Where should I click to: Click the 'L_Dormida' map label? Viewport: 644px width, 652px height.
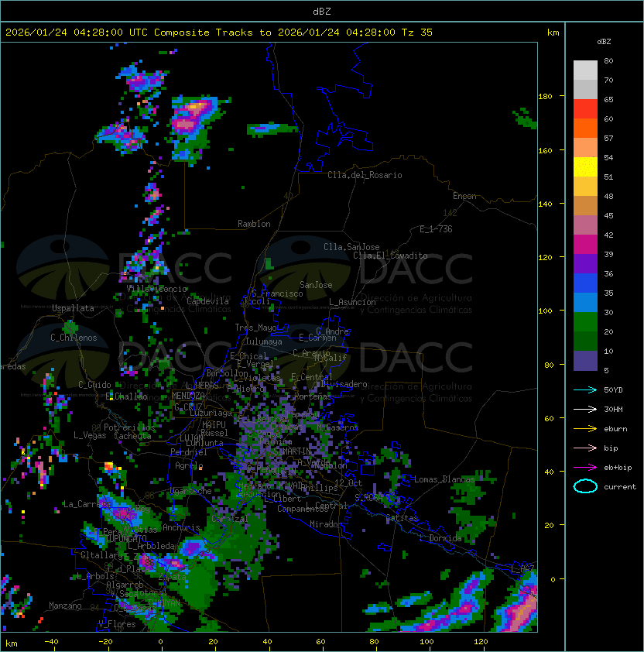click(x=440, y=538)
